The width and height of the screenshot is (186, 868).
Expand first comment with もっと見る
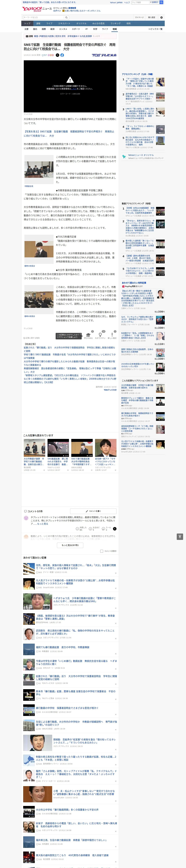(x=43, y=524)
